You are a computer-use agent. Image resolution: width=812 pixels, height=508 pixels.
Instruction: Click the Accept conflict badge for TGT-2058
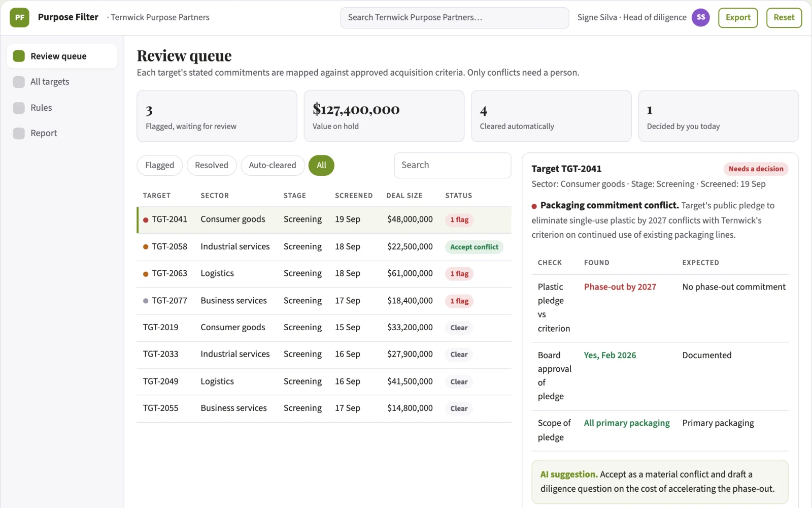pos(474,247)
